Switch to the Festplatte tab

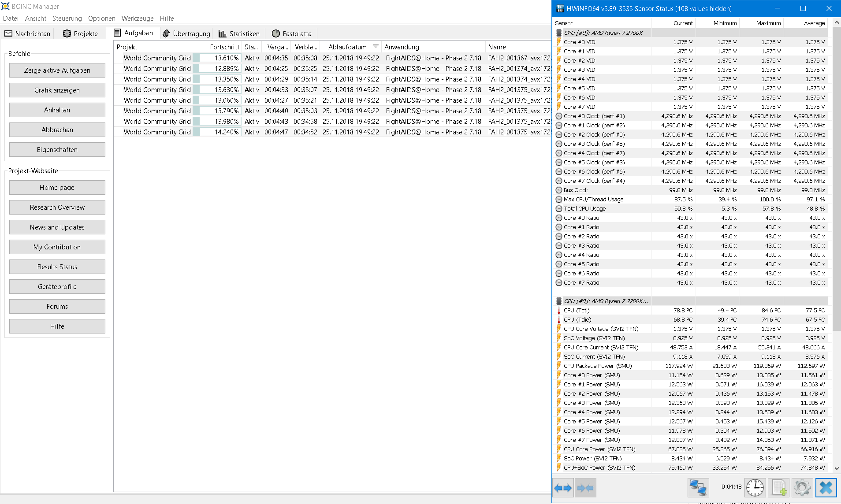(x=292, y=34)
